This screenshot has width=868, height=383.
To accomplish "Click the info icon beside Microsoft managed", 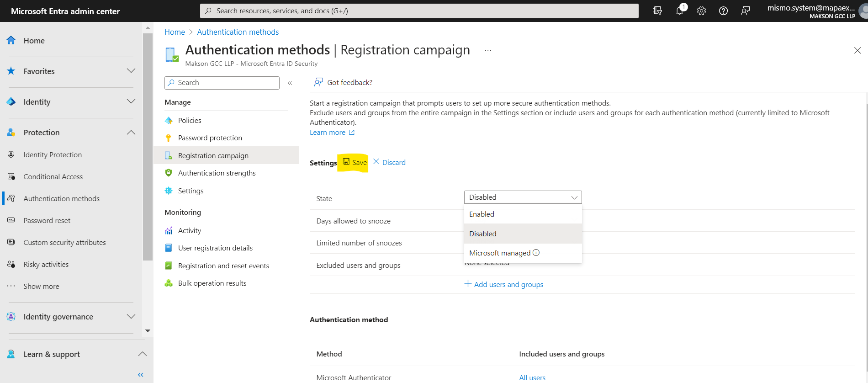I will click(536, 253).
